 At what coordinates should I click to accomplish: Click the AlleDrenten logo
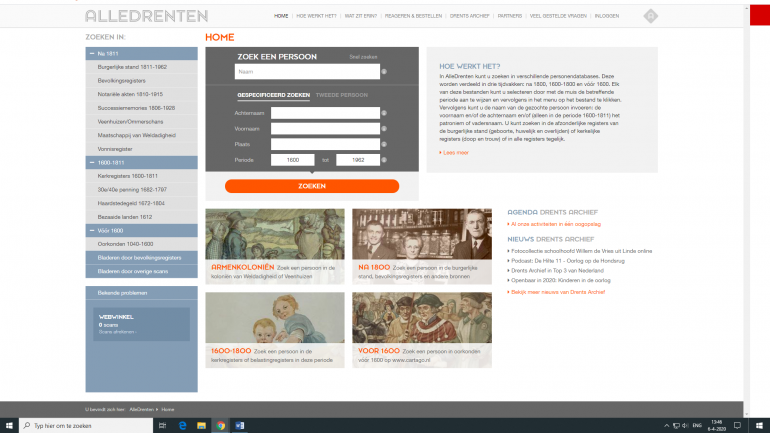click(x=146, y=16)
